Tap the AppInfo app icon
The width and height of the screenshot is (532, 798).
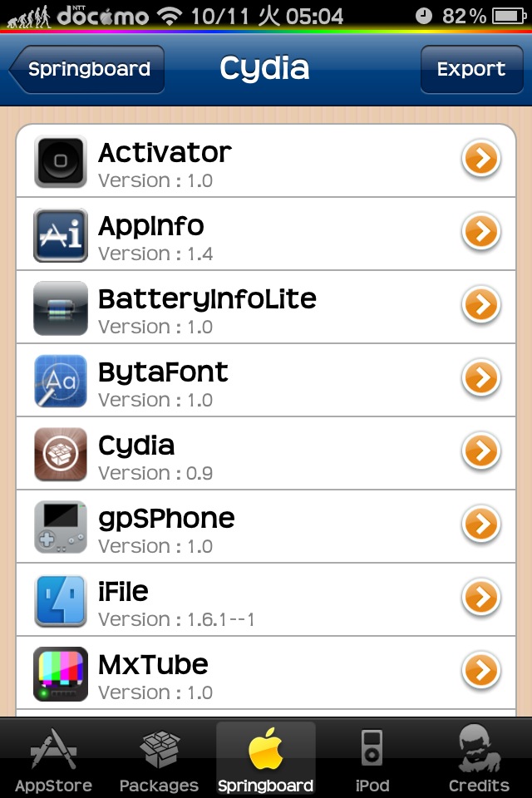pos(61,234)
